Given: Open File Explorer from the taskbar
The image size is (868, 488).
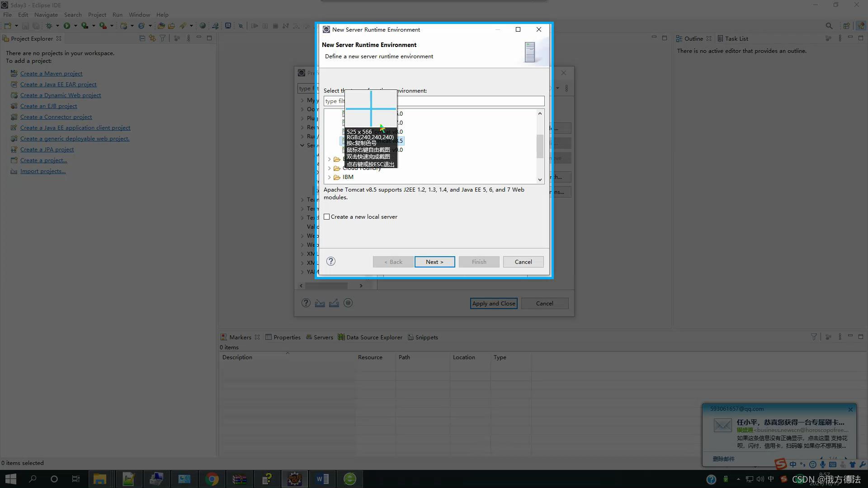Looking at the screenshot, I should click(x=100, y=479).
